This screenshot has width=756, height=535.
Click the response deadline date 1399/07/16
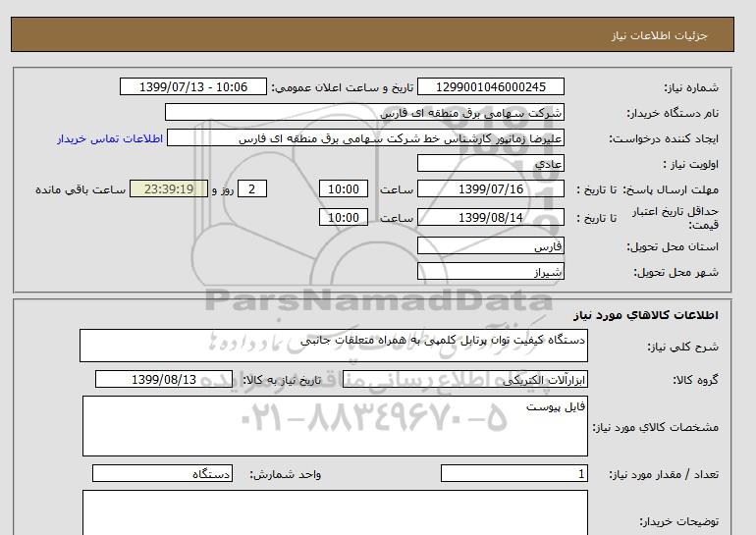tap(490, 188)
